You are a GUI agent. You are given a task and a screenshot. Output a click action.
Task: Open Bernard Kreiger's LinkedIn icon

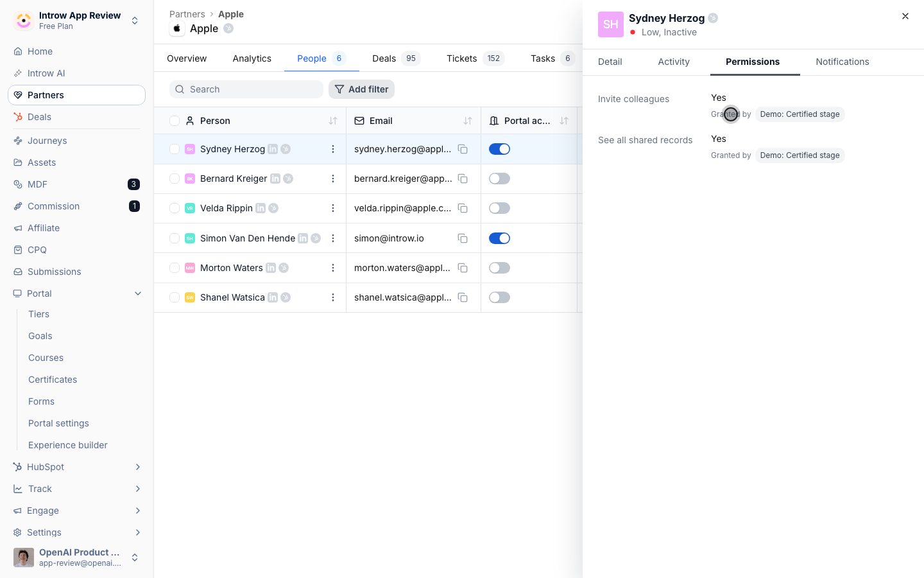275,179
